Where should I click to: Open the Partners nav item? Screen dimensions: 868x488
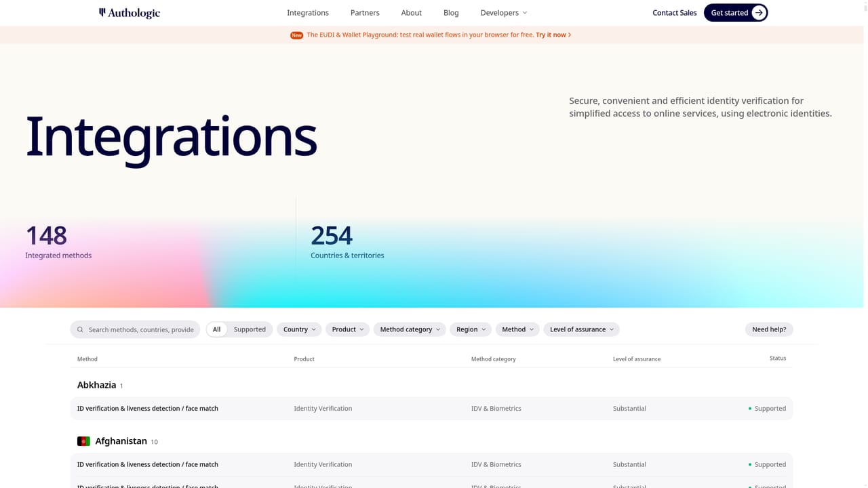click(365, 13)
